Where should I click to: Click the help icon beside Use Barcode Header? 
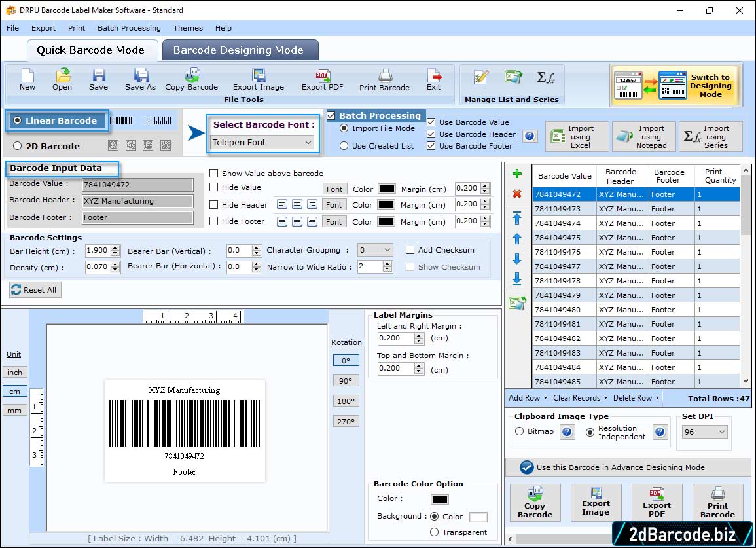[x=530, y=136]
